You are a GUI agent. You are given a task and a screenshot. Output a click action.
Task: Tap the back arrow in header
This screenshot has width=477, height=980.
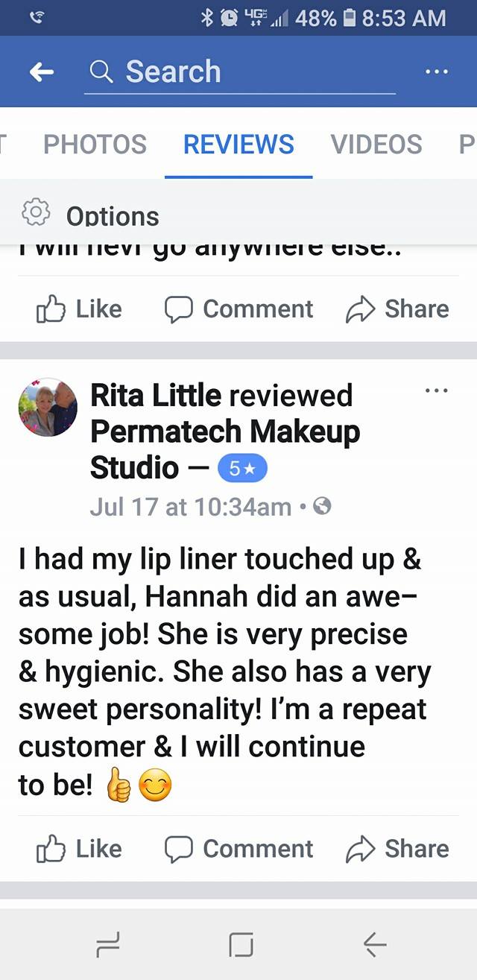(42, 72)
